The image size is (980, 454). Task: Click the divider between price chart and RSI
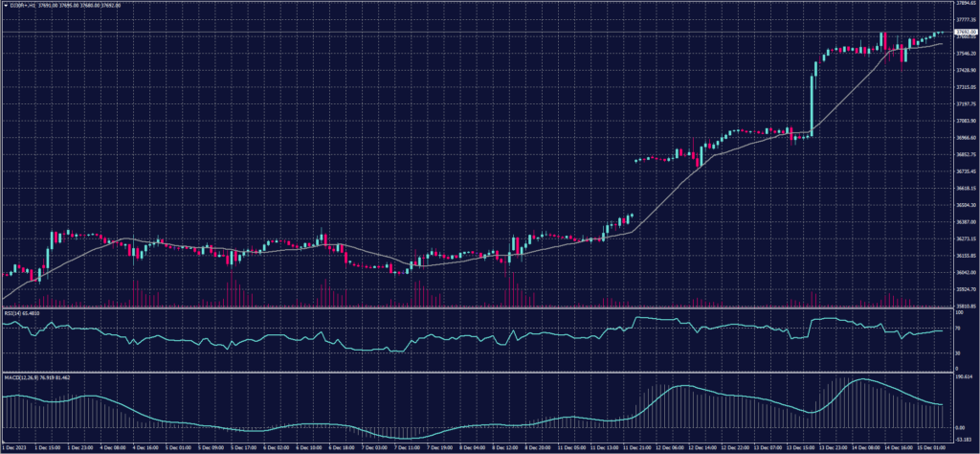coord(479,308)
